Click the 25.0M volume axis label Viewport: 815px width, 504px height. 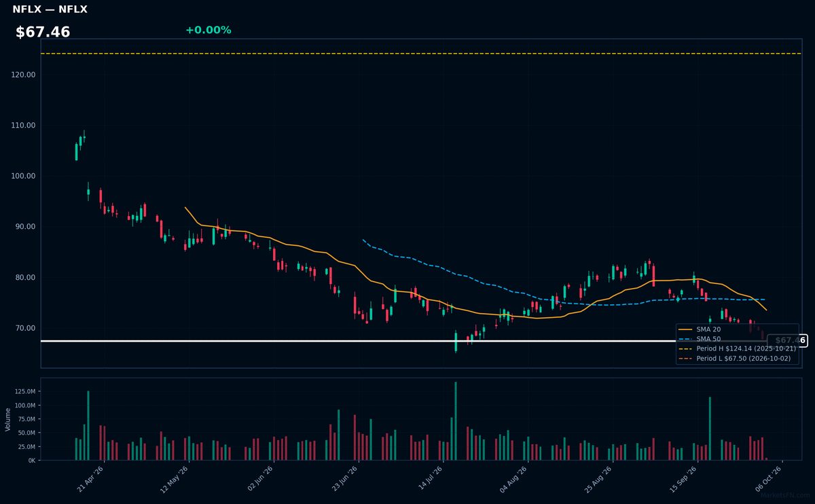(26, 447)
